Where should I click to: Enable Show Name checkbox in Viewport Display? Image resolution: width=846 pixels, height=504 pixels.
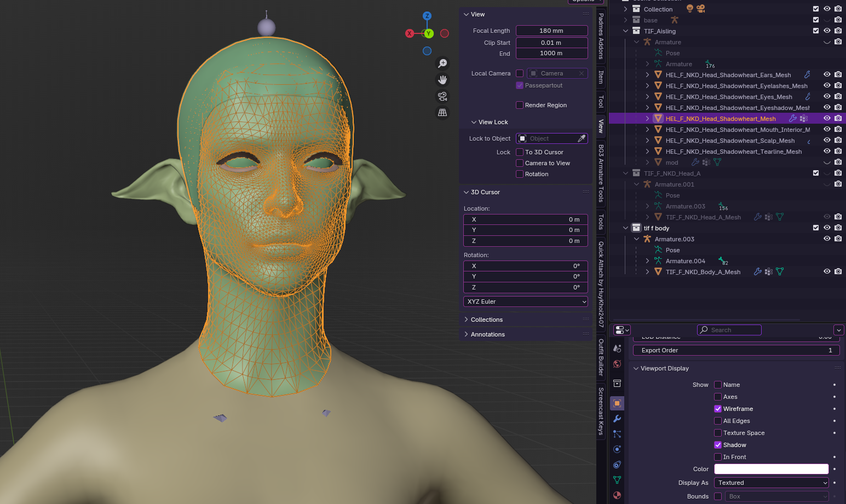pyautogui.click(x=718, y=385)
